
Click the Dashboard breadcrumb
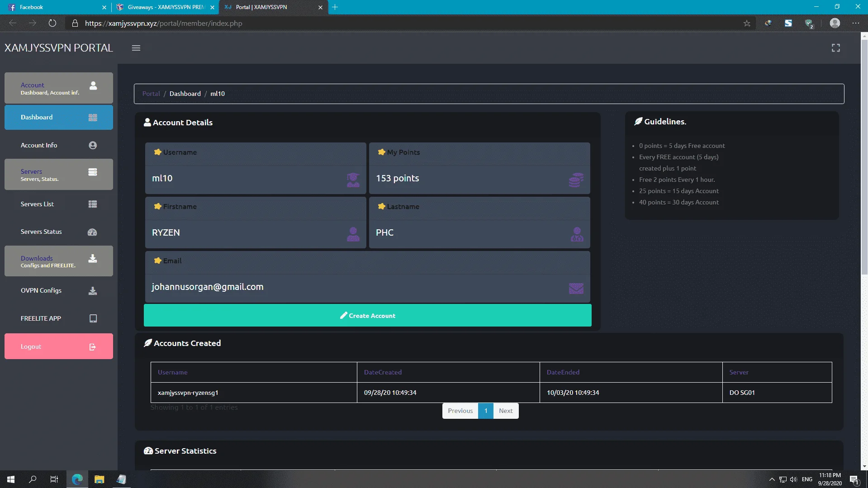point(185,94)
